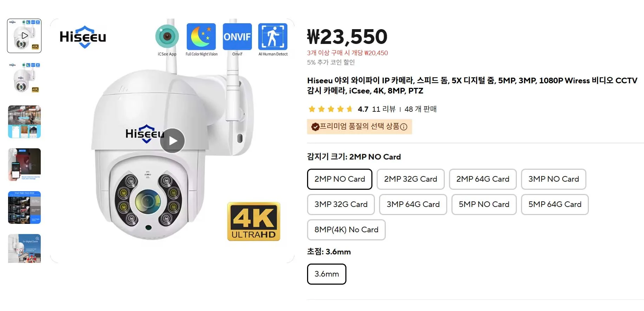644x311 pixels.
Task: Select the 2MP 32G Card option
Action: coord(410,179)
